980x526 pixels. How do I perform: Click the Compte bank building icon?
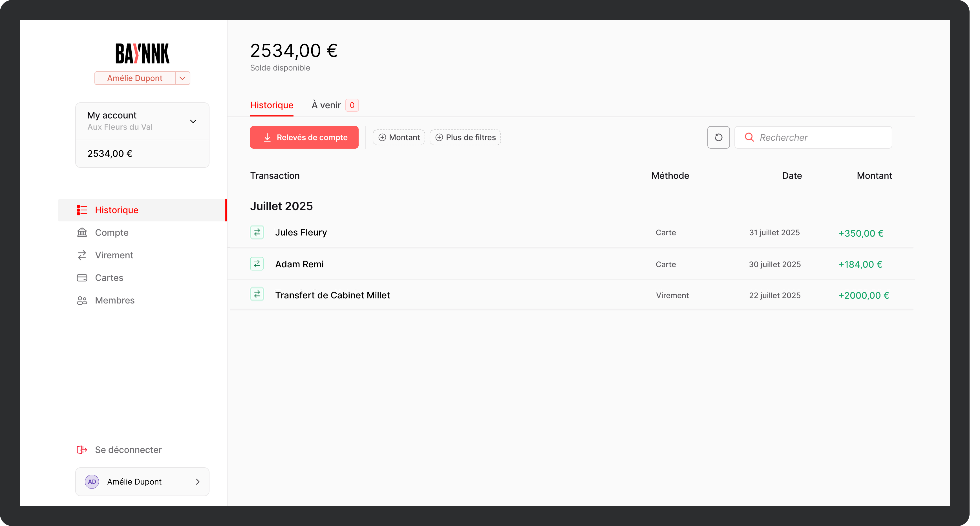[x=82, y=233]
